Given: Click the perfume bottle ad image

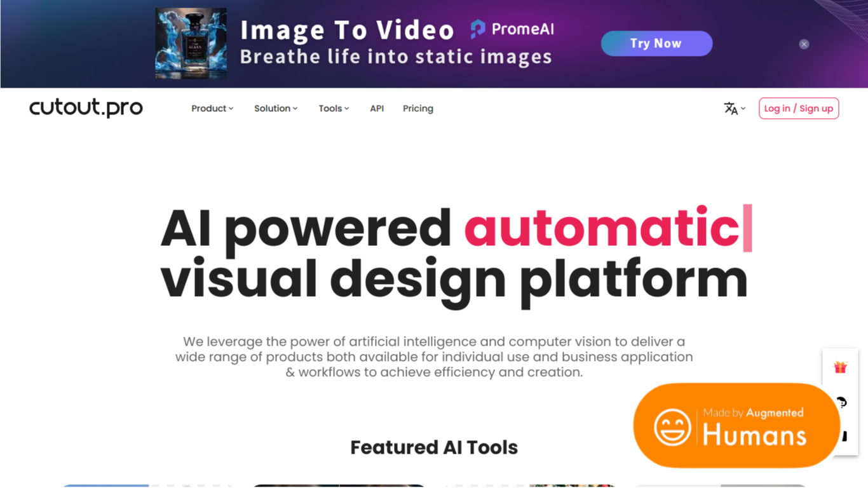Looking at the screenshot, I should coord(191,43).
